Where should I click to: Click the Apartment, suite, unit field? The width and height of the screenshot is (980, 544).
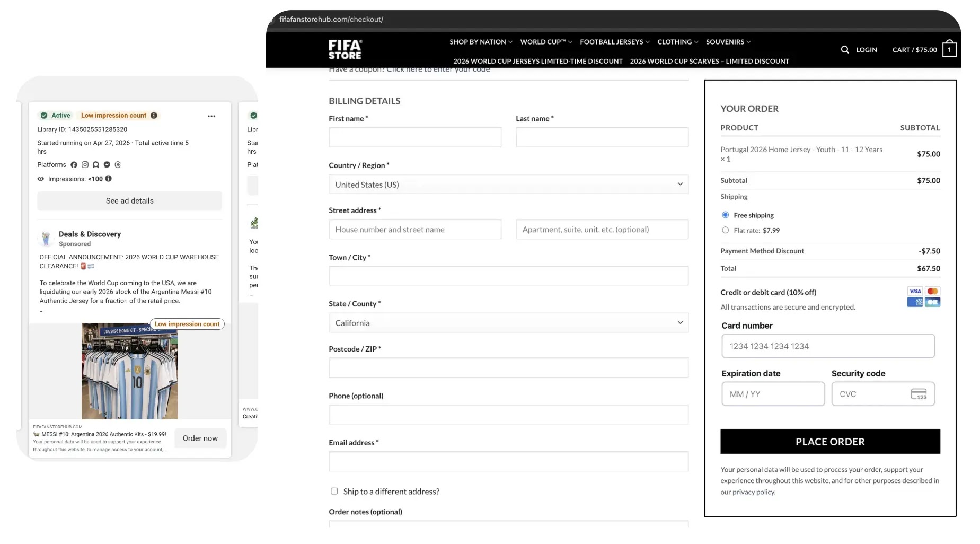point(602,229)
